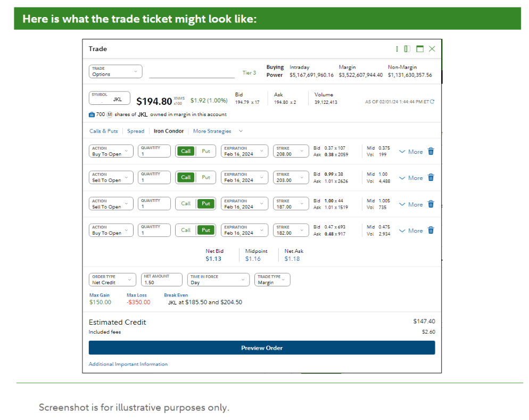The width and height of the screenshot is (529, 420).
Task: Click the refresh quote icon beside timestamp
Action: click(x=432, y=102)
